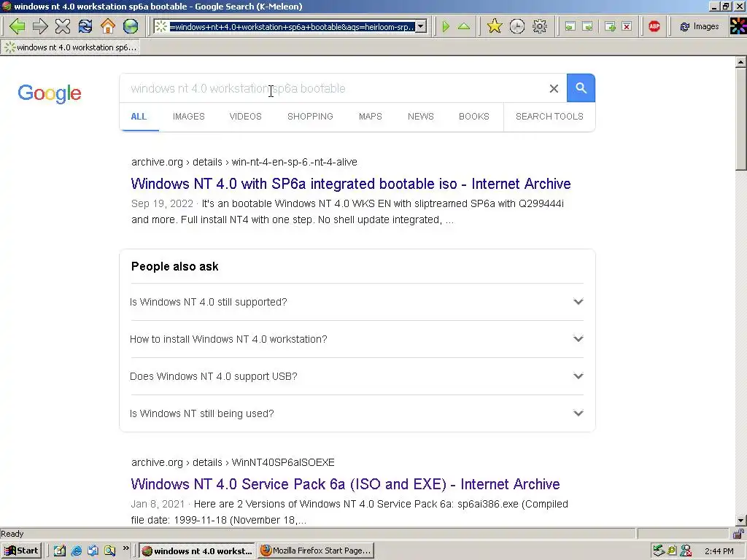Open the URL bar dropdown arrow
The width and height of the screenshot is (747, 560).
(421, 27)
